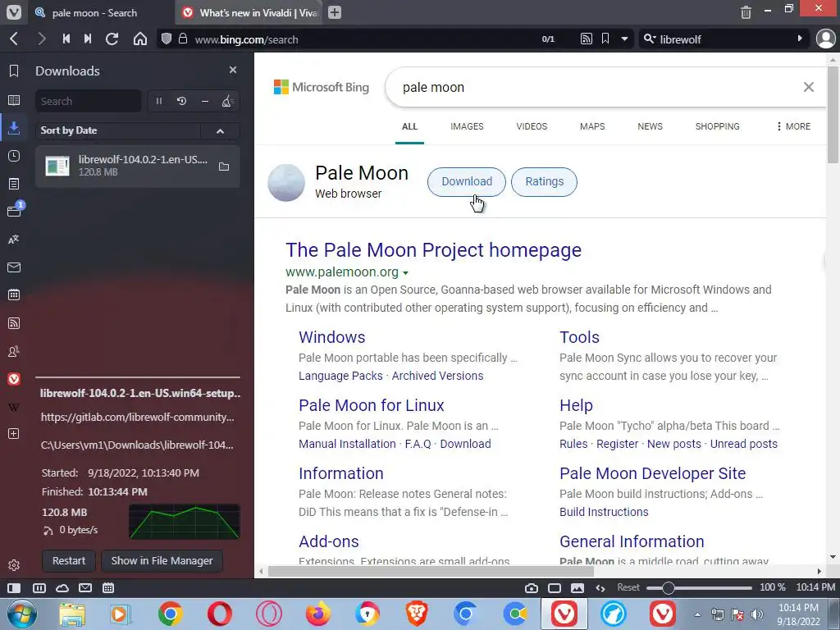
Task: Clear the Bing search query
Action: [809, 87]
